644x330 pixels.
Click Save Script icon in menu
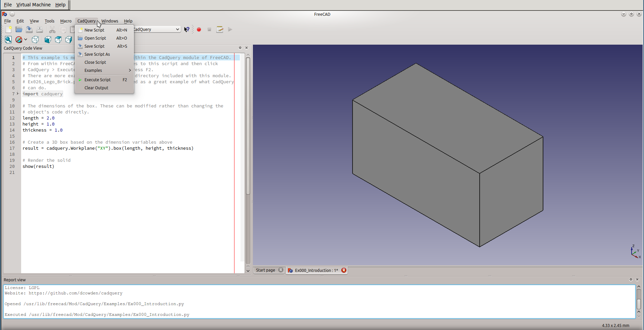(80, 46)
